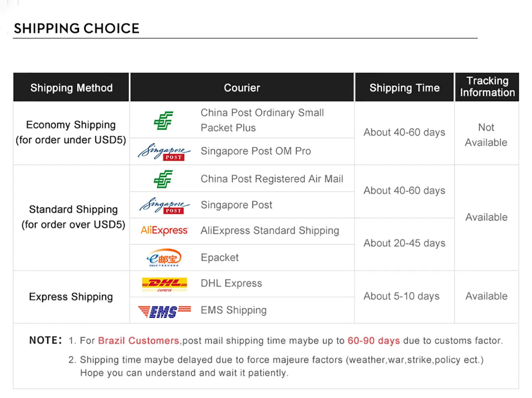
Task: Select the AliExpress Standard Shipping label
Action: coord(270,230)
